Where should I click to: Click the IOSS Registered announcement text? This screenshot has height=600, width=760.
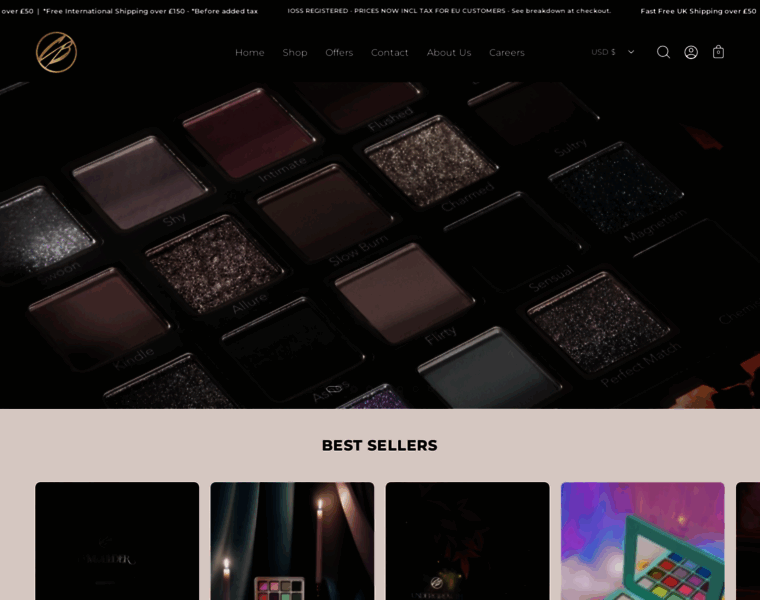[449, 11]
